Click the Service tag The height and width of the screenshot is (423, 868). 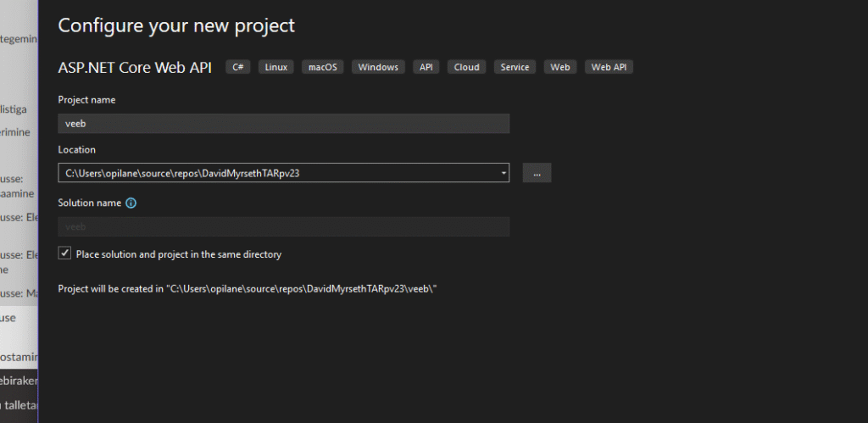[x=515, y=68]
